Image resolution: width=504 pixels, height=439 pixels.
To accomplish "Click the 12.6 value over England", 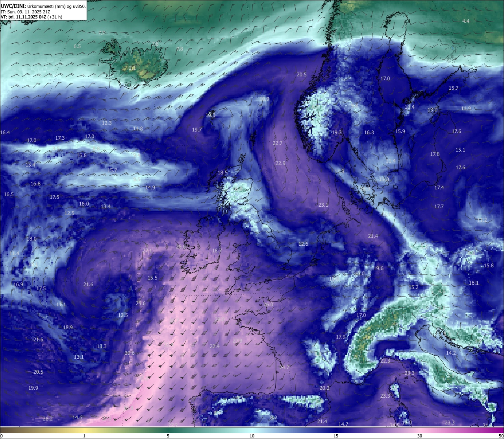I will 303,244.
